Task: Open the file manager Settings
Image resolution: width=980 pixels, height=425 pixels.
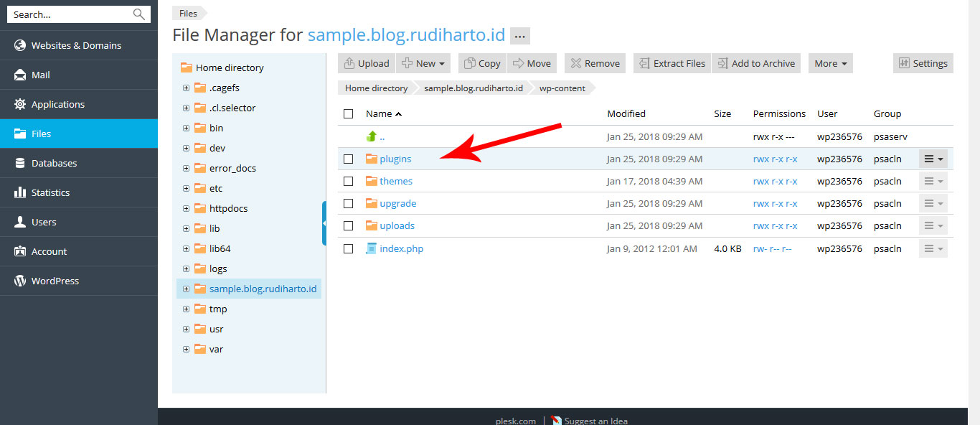Action: 923,63
